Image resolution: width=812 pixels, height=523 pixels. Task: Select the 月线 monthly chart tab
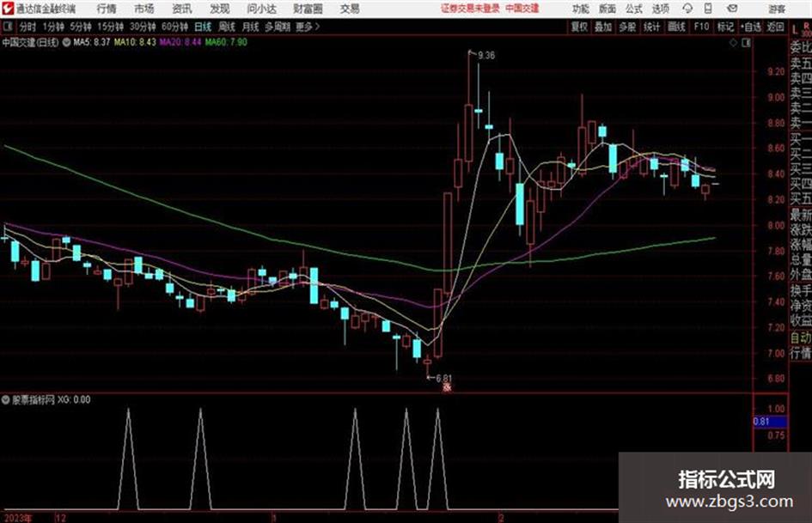[x=251, y=27]
